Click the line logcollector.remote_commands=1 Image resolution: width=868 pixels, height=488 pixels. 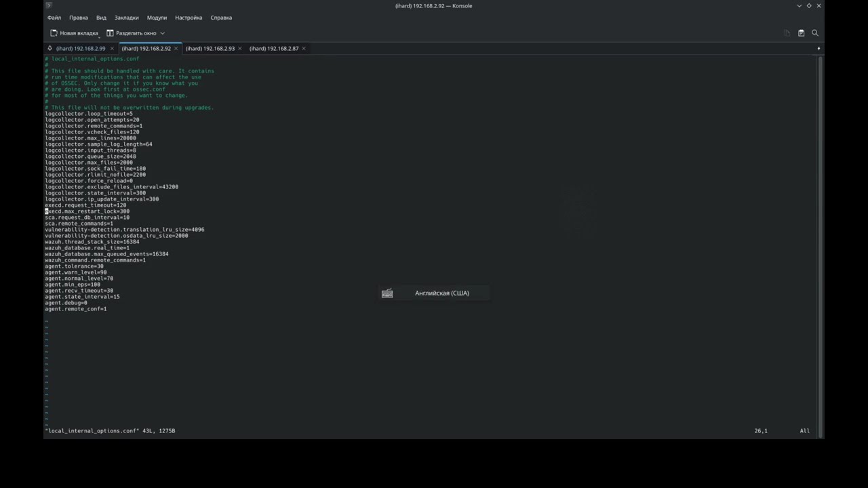(x=94, y=126)
